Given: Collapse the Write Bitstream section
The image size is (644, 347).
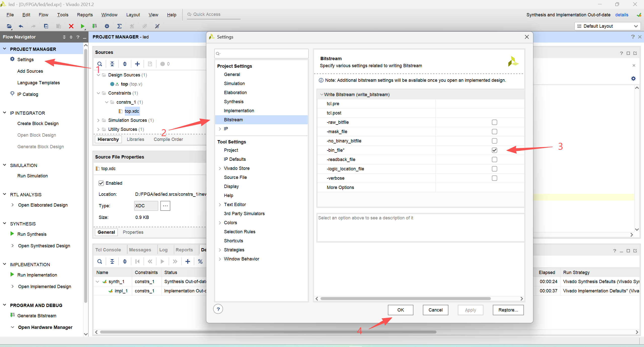Looking at the screenshot, I should coord(322,95).
